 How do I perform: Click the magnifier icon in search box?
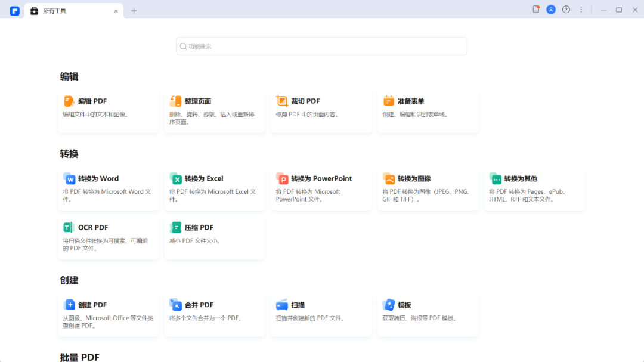tap(183, 47)
